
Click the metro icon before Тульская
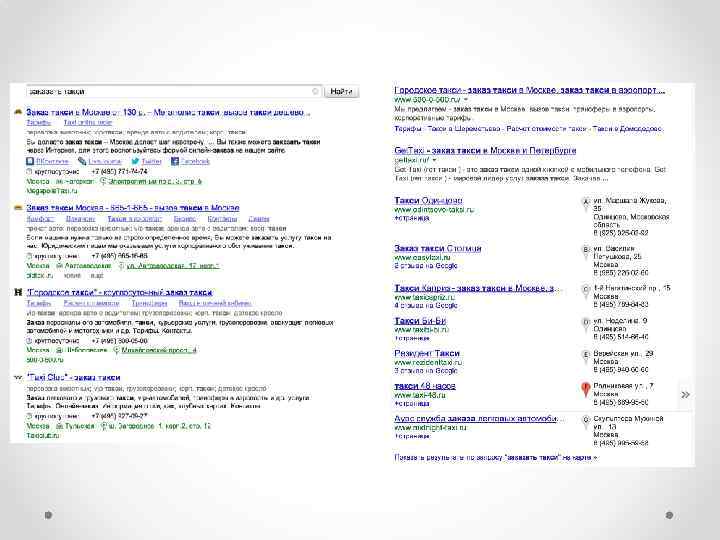(x=59, y=426)
